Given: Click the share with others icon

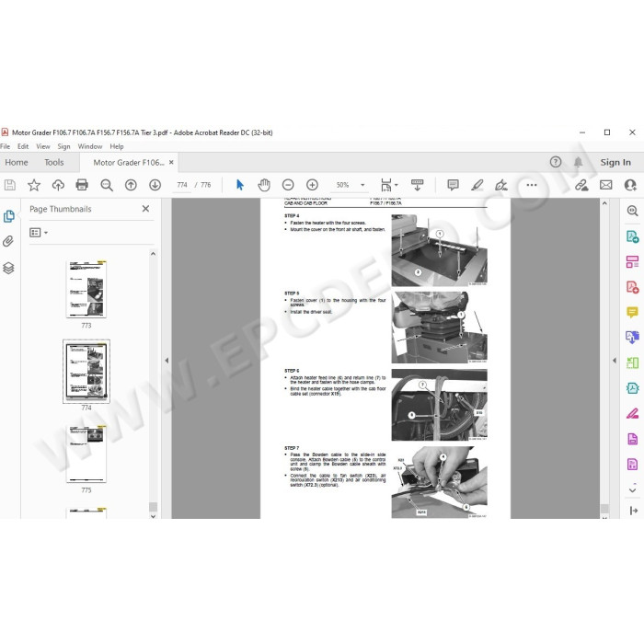Looking at the screenshot, I should (630, 185).
